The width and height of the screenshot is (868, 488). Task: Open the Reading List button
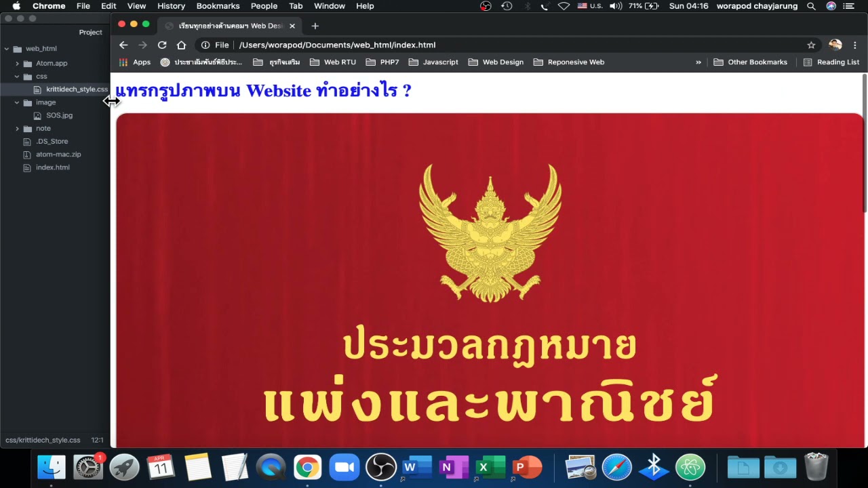831,62
